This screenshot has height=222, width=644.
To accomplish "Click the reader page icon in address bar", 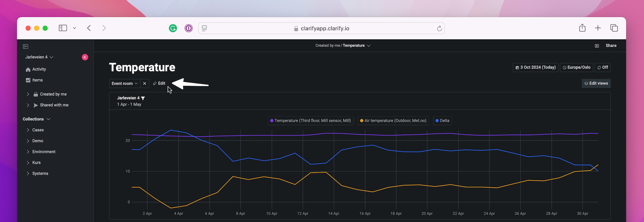I will [204, 28].
